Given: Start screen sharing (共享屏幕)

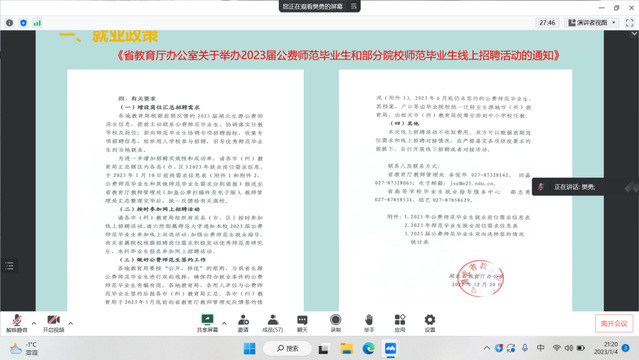Looking at the screenshot, I should point(207,324).
